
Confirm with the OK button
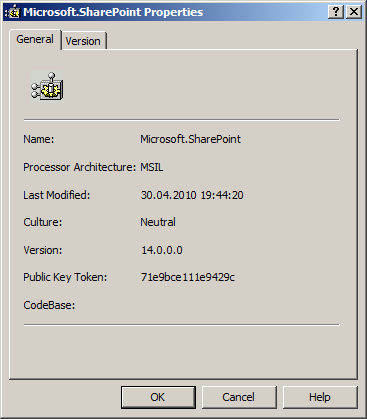[158, 397]
